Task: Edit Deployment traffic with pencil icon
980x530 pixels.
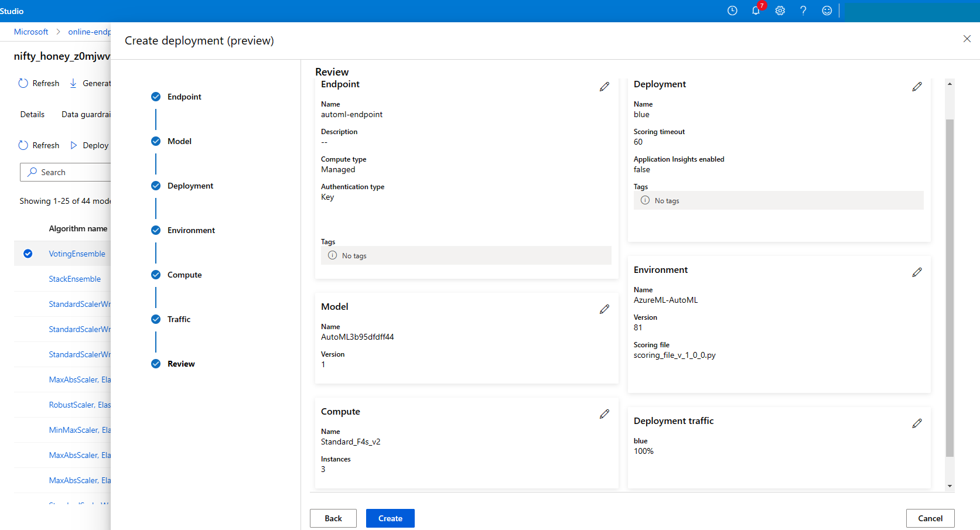Action: click(x=917, y=423)
